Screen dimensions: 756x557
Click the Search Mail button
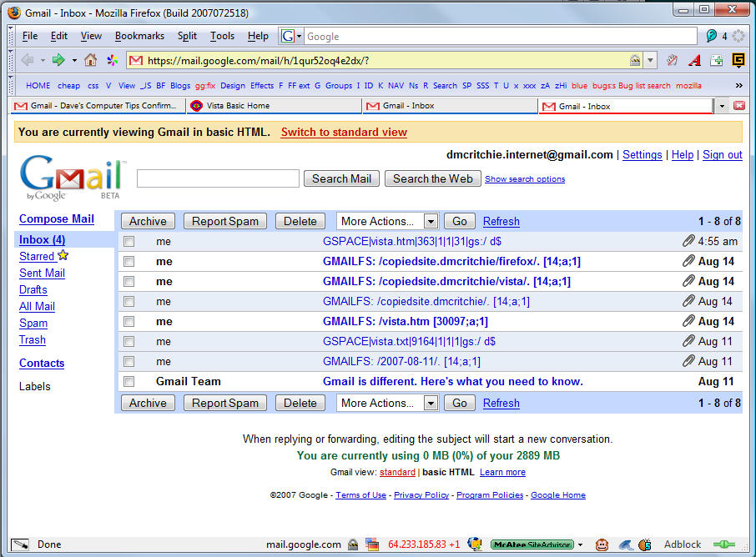pyautogui.click(x=341, y=178)
